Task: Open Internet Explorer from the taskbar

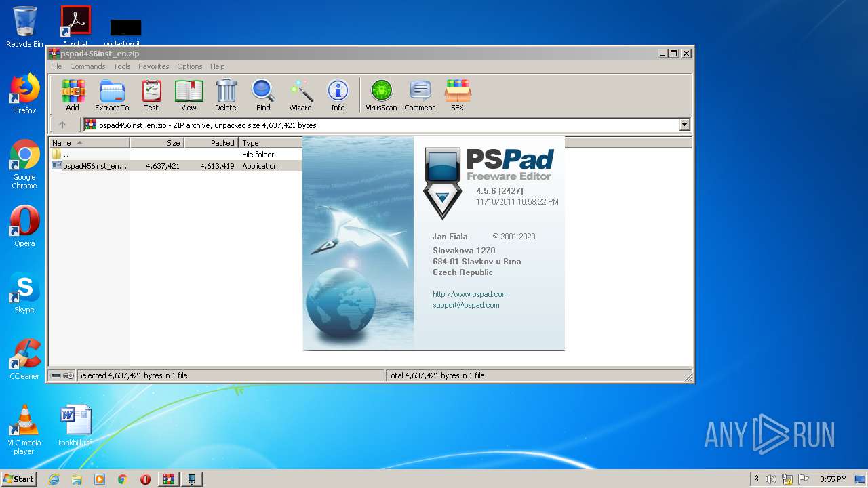Action: click(54, 479)
